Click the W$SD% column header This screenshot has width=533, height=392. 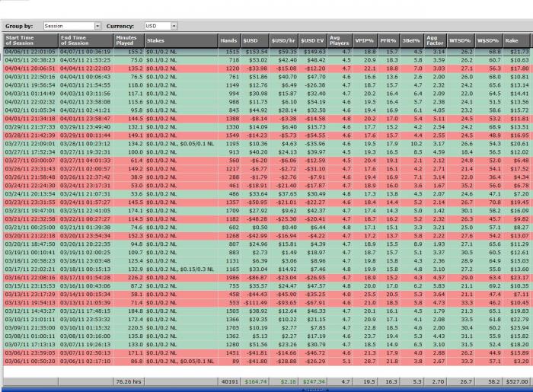tap(489, 40)
